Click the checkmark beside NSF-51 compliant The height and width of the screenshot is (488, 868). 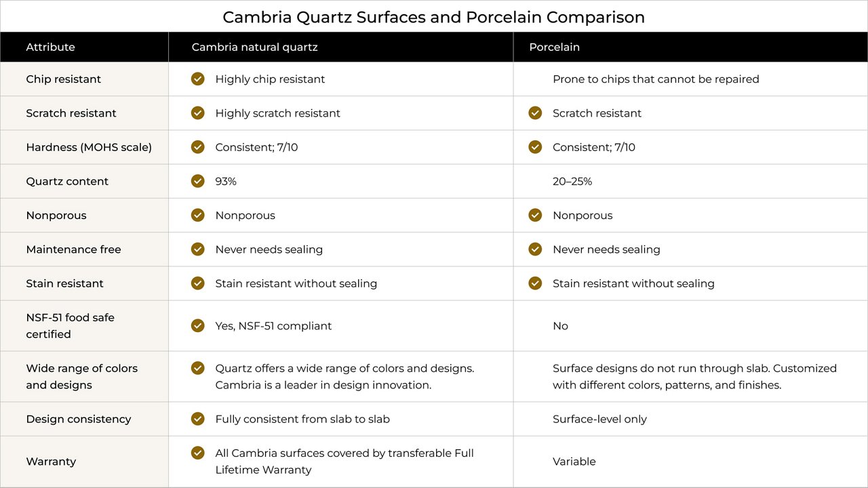click(197, 325)
